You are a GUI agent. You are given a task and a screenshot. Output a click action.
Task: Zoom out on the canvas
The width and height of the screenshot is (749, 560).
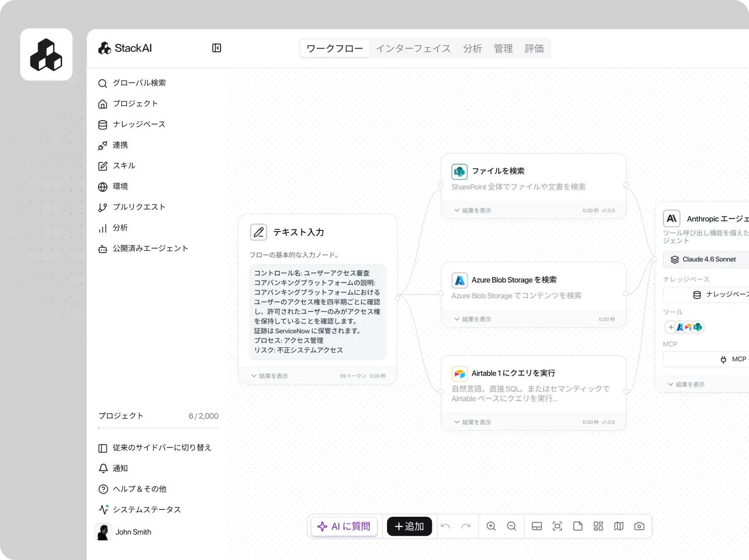coord(512,526)
